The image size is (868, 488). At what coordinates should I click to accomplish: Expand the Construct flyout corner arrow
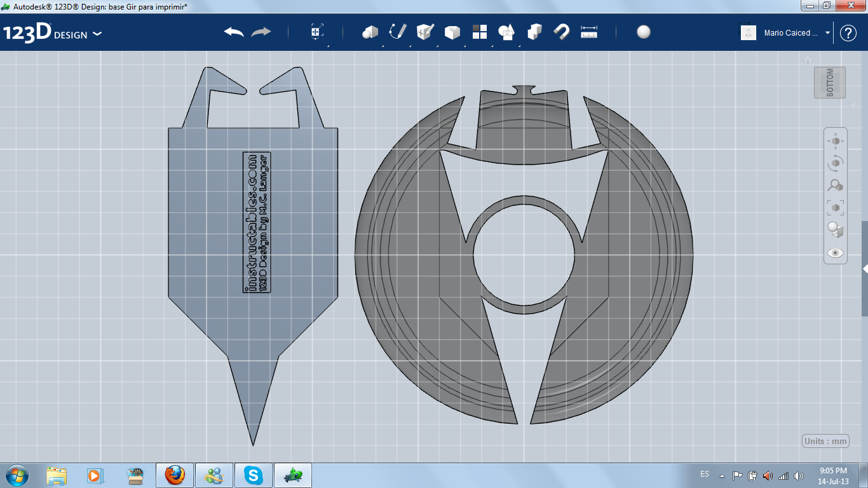tap(437, 46)
